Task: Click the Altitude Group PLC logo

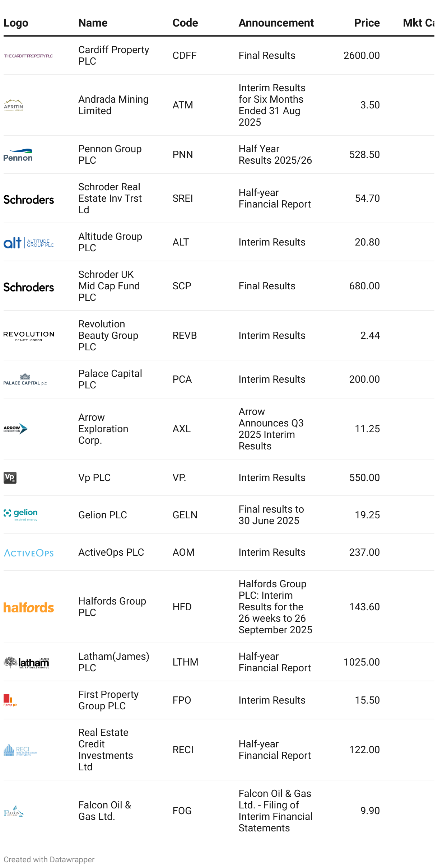Action: (x=28, y=243)
